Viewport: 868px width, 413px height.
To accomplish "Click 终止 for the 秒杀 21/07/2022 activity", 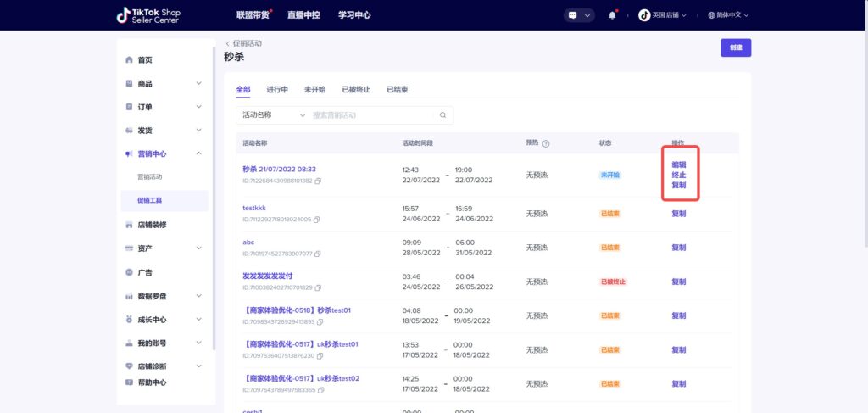I will [x=679, y=175].
